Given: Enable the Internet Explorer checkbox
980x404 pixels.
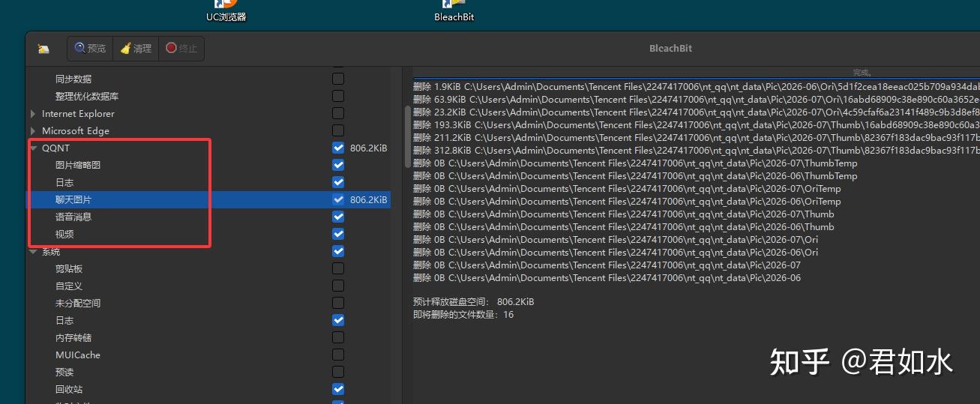Looking at the screenshot, I should pyautogui.click(x=338, y=113).
